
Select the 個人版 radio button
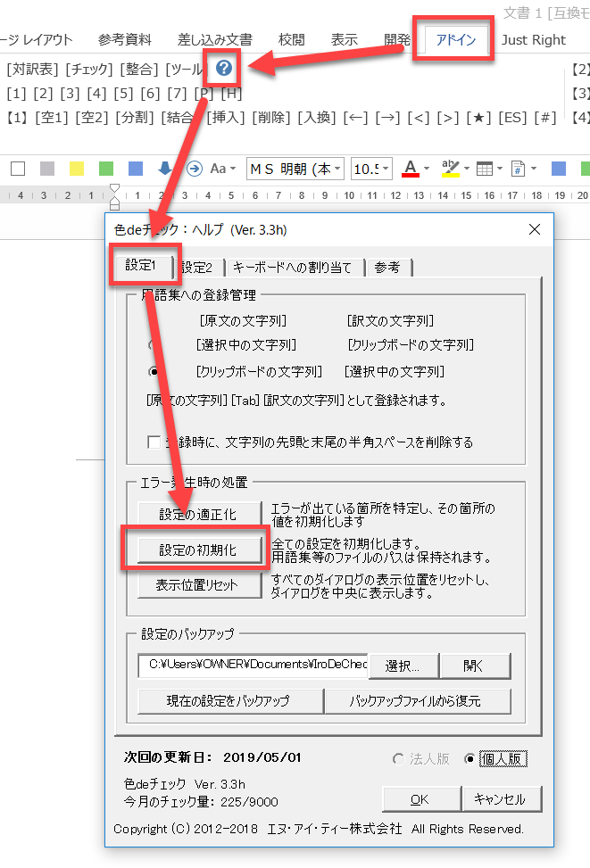point(470,759)
